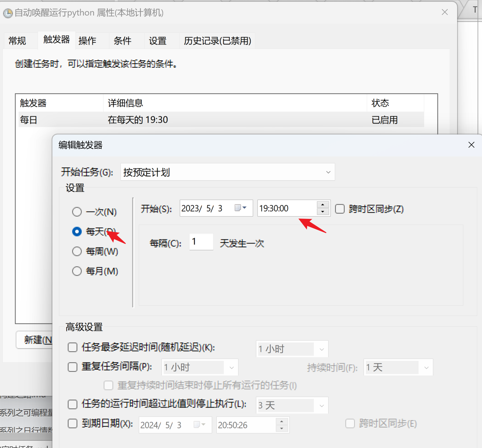This screenshot has width=482, height=448.
Task: Close the 编辑触发器 dialog
Action: point(471,145)
